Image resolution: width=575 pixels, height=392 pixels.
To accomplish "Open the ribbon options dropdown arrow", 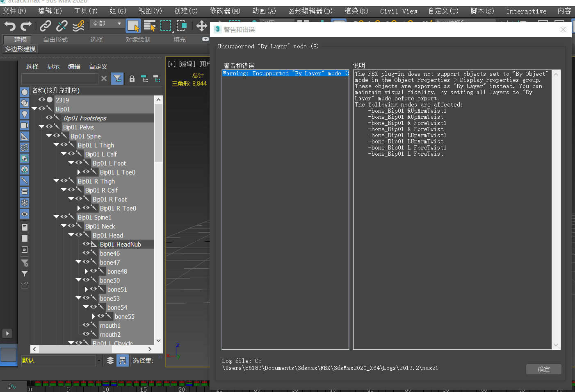I will tap(205, 39).
